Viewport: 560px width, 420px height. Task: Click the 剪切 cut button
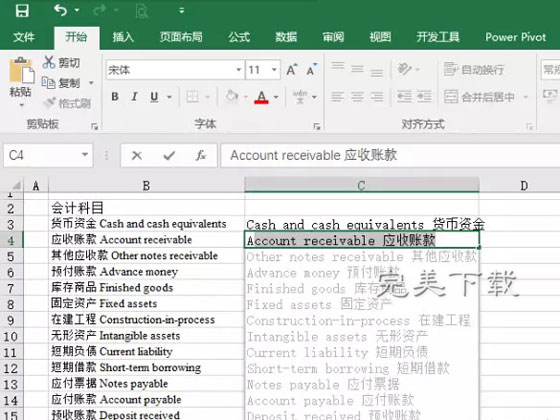(61, 62)
